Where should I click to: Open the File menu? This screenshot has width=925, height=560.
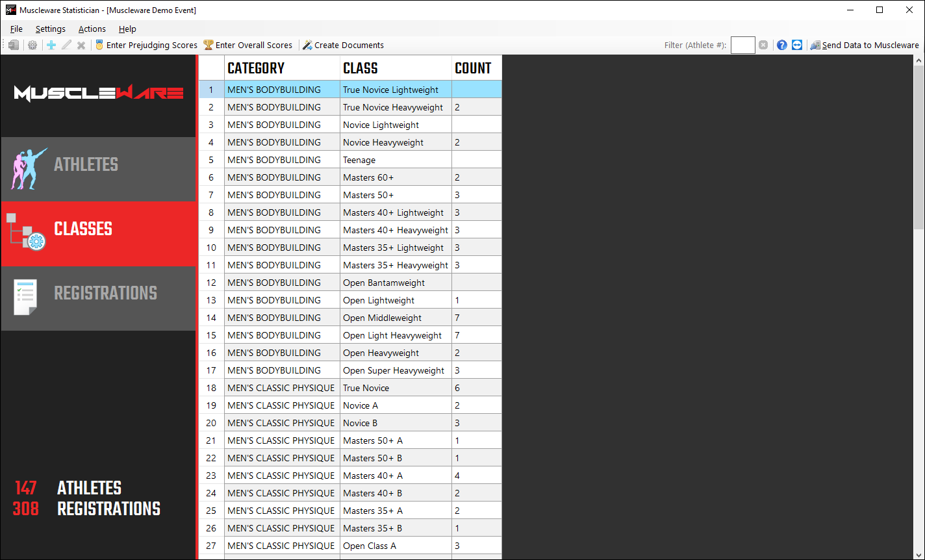click(16, 29)
